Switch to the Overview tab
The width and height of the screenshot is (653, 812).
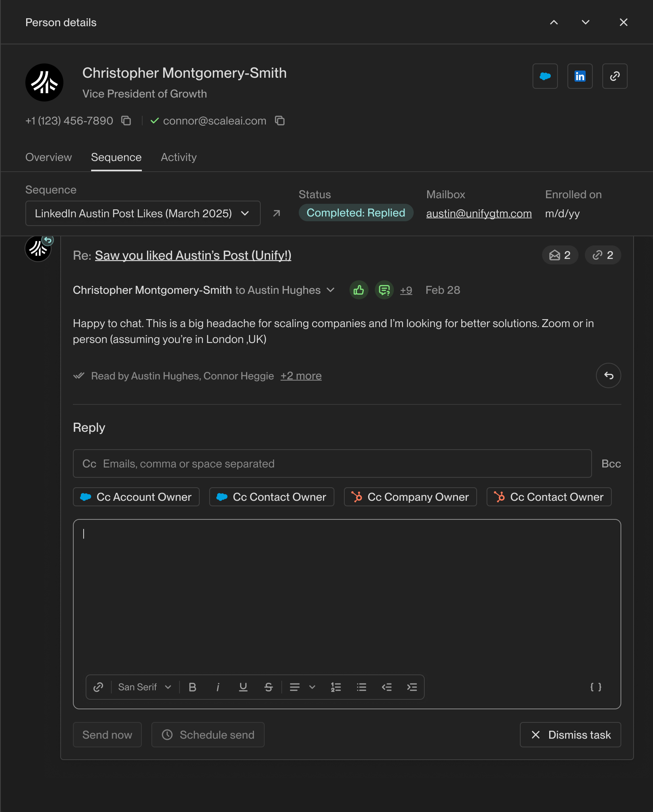tap(49, 157)
